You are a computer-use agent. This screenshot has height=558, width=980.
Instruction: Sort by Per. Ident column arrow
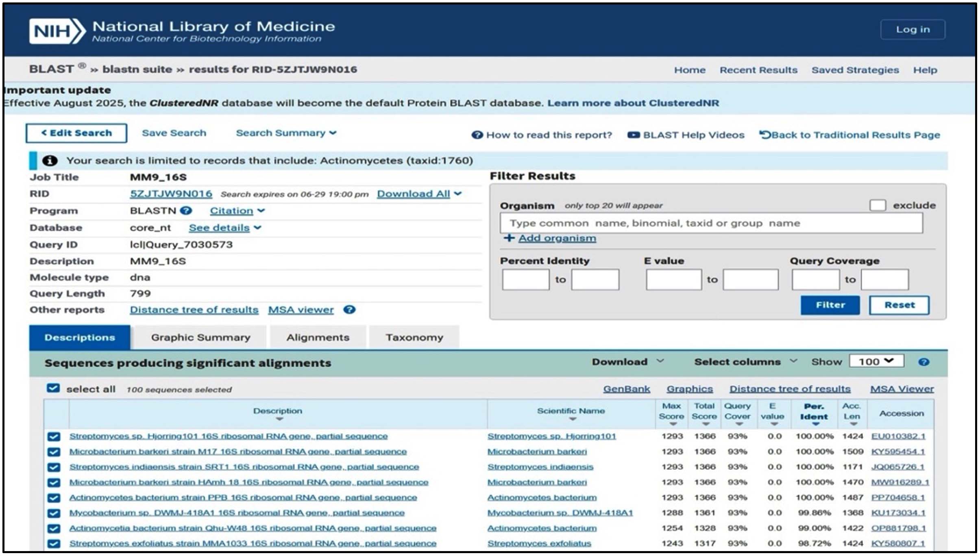(815, 424)
